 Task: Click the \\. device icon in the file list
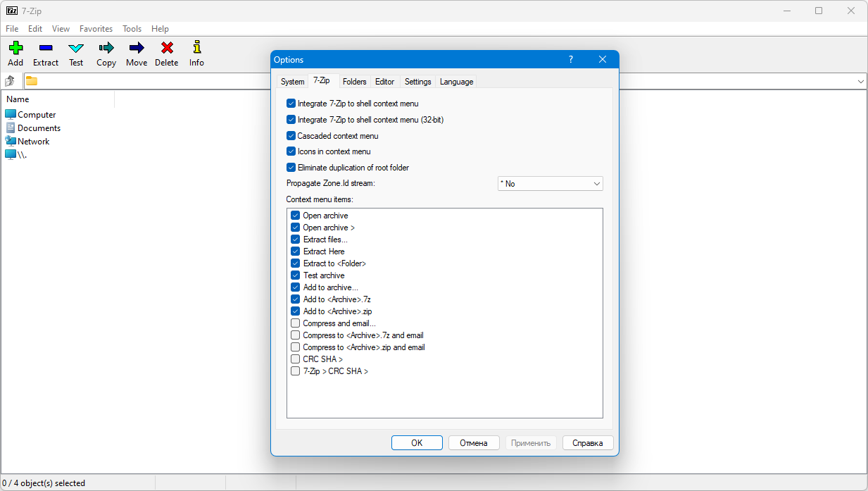pos(11,154)
